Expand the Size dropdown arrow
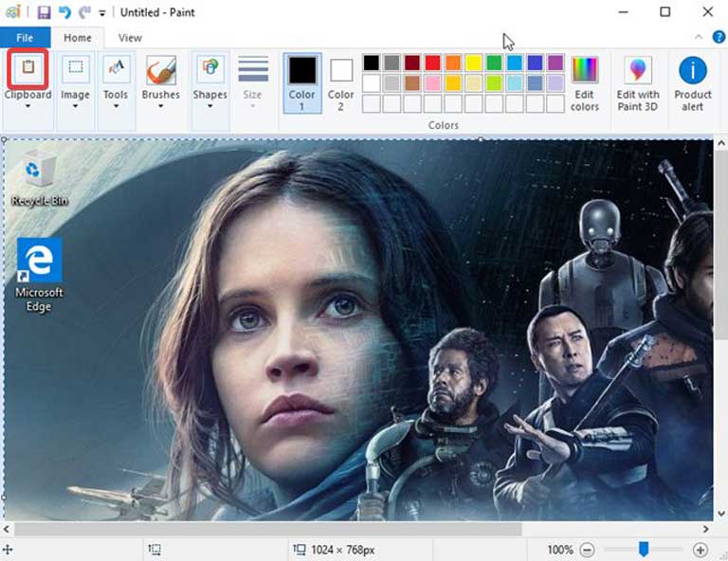Viewport: 728px width, 561px height. point(252,106)
